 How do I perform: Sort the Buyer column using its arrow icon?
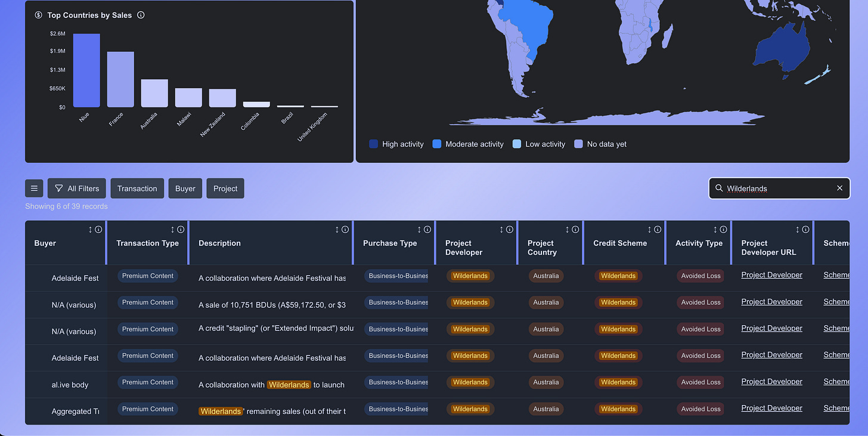point(91,230)
